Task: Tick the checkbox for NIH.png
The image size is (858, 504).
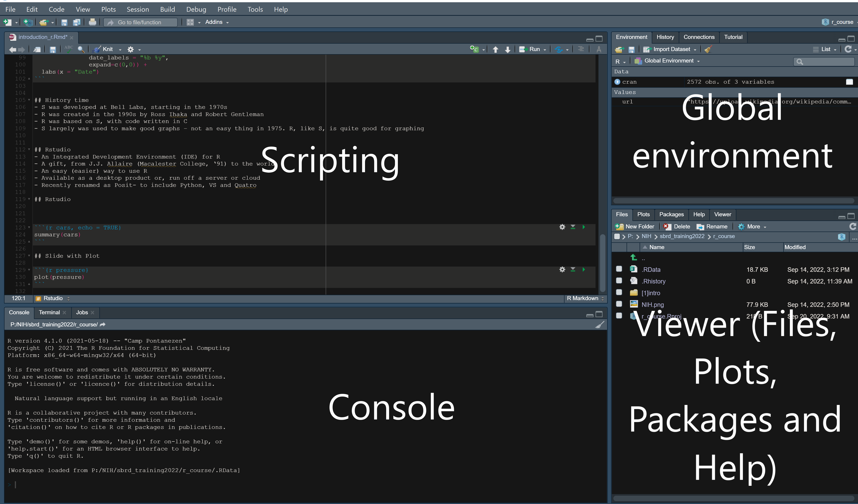Action: click(619, 304)
